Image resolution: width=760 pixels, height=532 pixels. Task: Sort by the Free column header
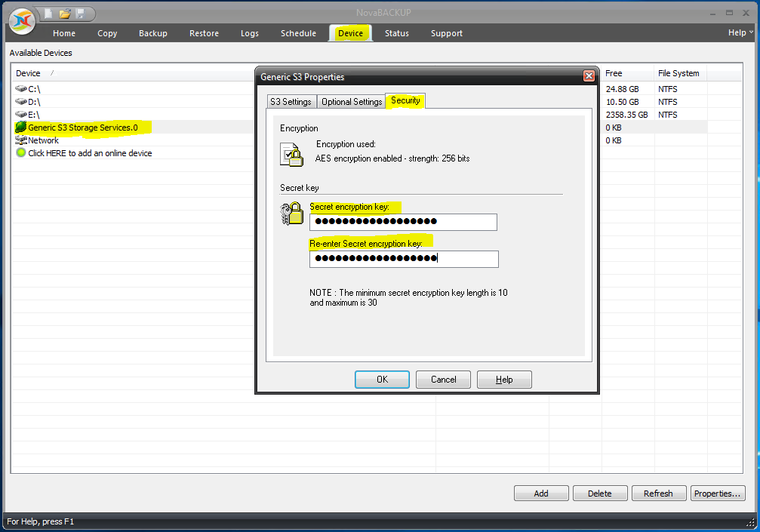[628, 73]
